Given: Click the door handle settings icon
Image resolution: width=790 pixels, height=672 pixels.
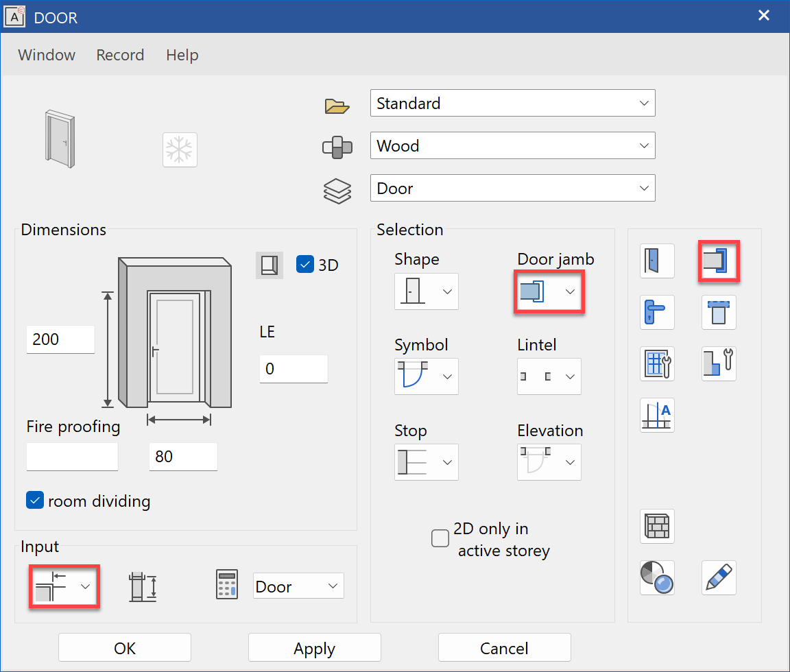Looking at the screenshot, I should point(657,313).
